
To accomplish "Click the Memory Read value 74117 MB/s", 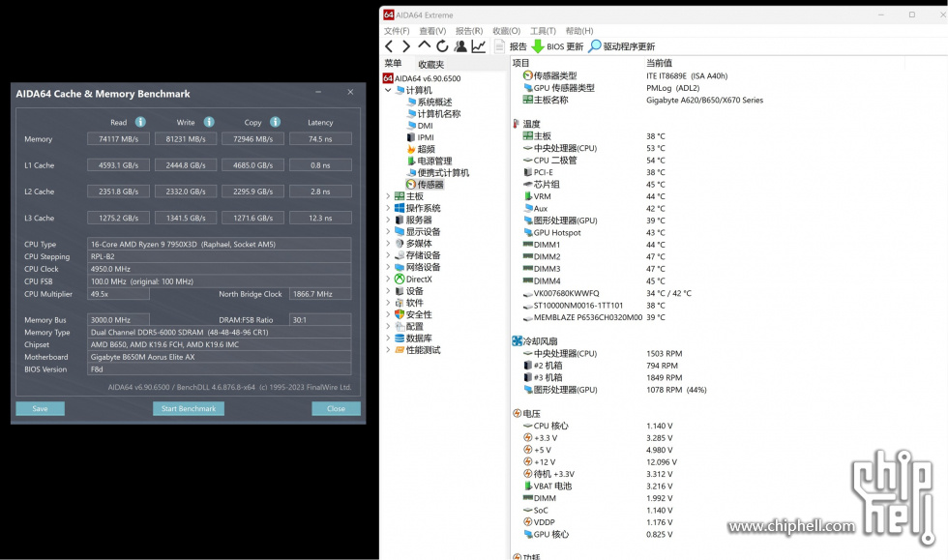I will click(118, 139).
